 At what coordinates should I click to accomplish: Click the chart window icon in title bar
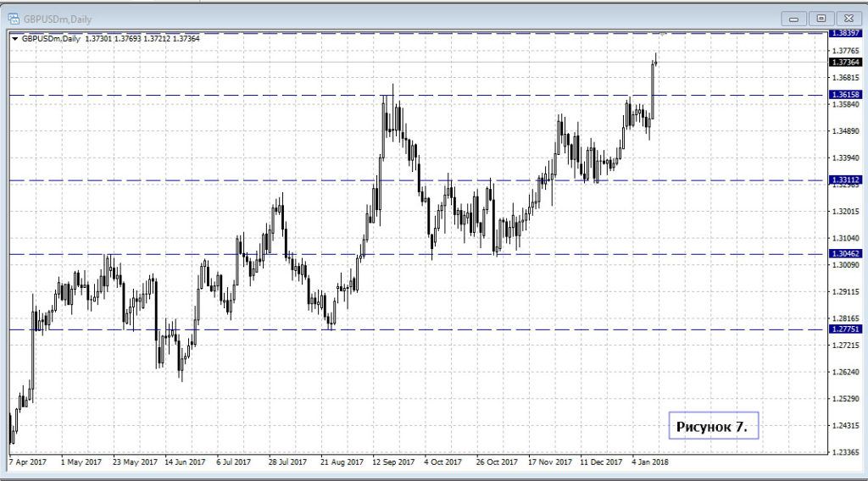click(x=14, y=18)
